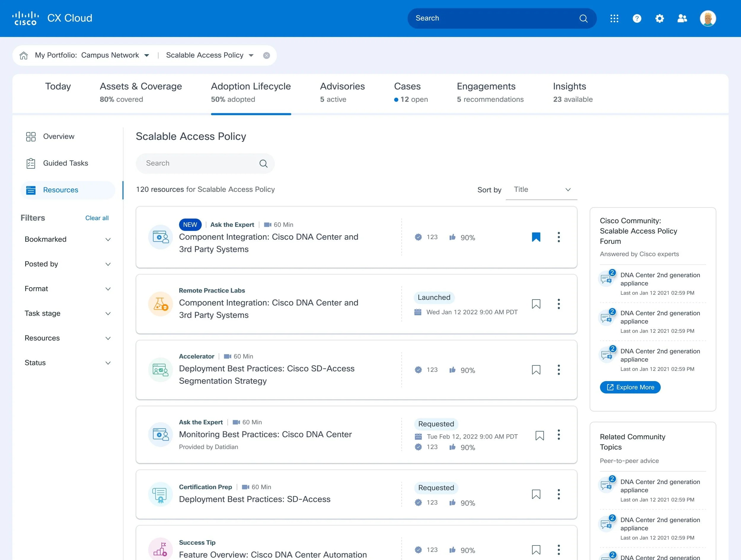Select Guided Tasks in sidebar
This screenshot has height=560, width=741.
pos(65,163)
